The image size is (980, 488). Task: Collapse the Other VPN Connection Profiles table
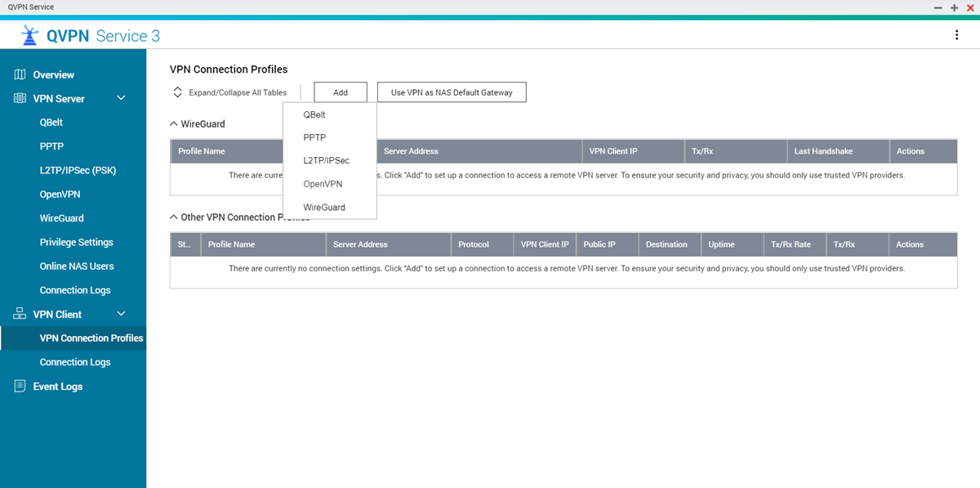(x=173, y=217)
